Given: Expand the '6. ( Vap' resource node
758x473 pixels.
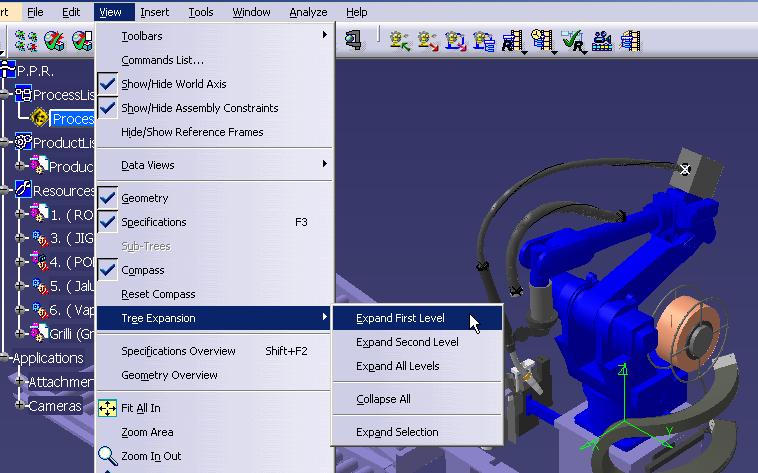Looking at the screenshot, I should point(20,309).
